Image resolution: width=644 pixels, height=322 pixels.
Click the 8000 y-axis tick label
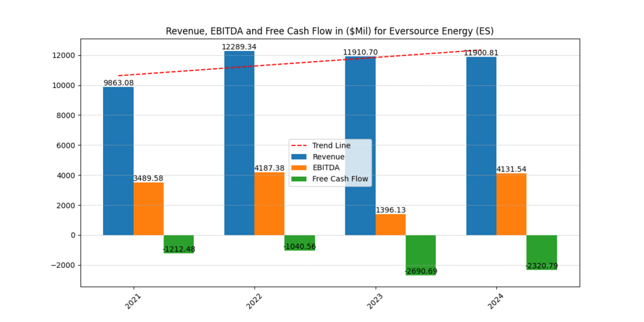tap(65, 115)
